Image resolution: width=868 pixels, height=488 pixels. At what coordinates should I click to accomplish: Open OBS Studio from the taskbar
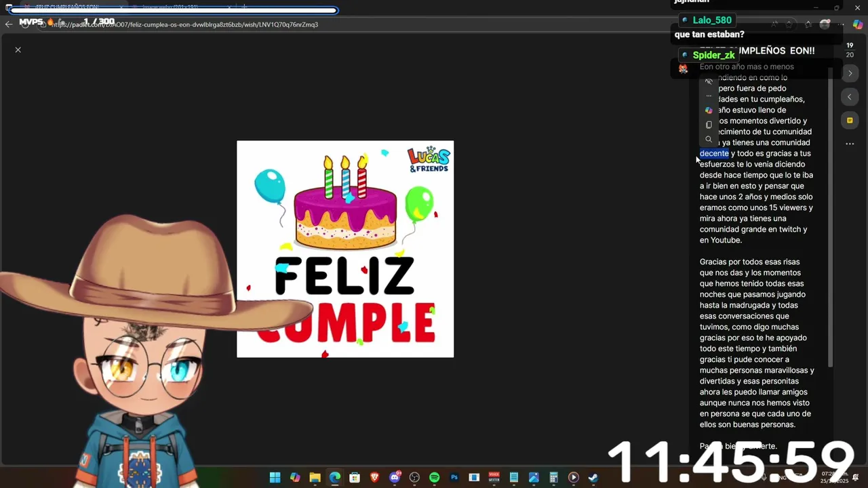tap(414, 477)
